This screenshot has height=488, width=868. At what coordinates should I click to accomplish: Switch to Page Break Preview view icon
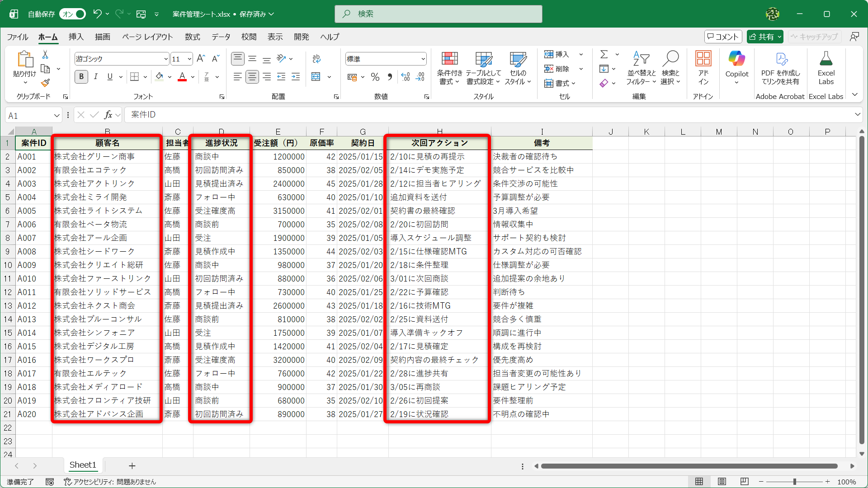[745, 482]
